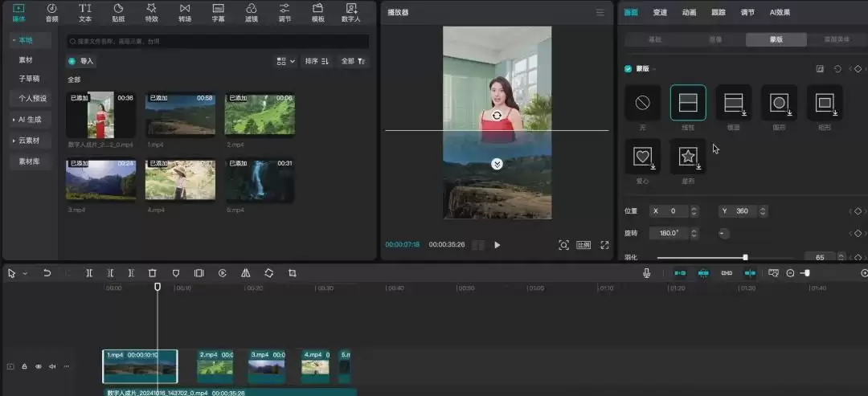Expand the 云素材 sidebar section
Image resolution: width=868 pixels, height=396 pixels.
click(31, 141)
